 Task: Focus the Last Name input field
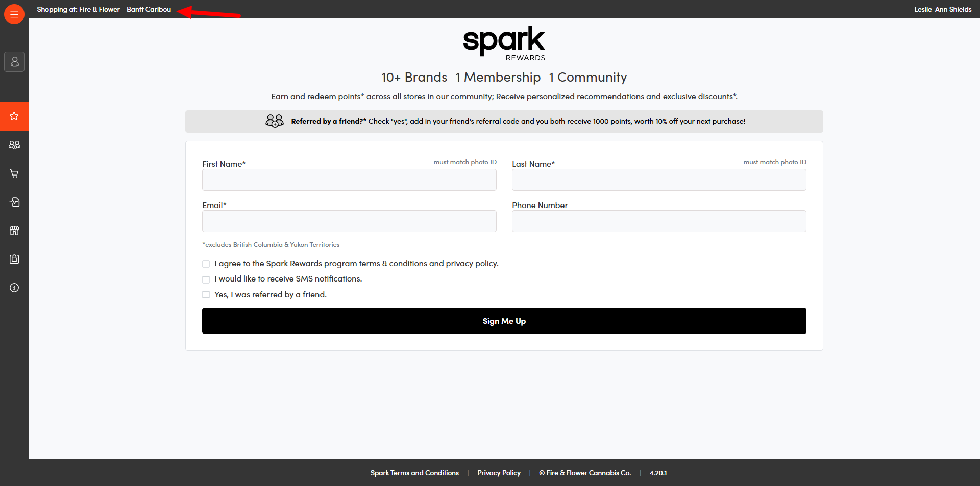click(659, 180)
